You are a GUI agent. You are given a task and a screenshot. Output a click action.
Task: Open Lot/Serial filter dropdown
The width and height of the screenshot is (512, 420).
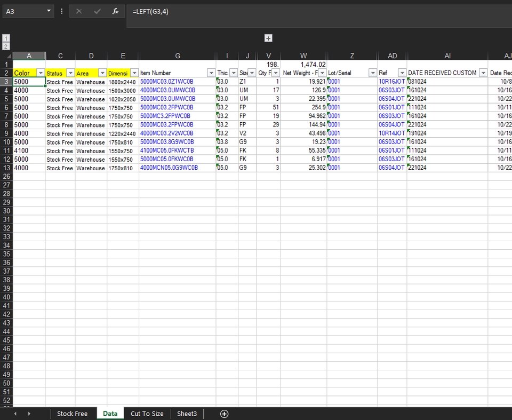tap(373, 73)
